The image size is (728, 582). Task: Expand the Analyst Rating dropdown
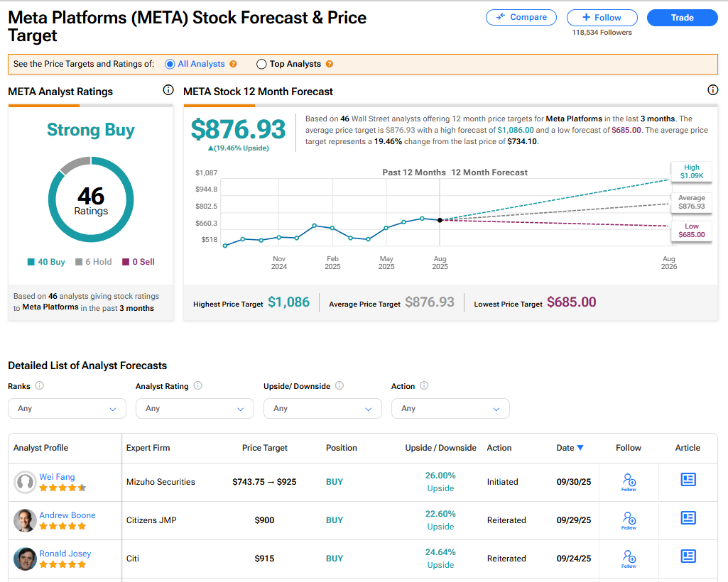195,409
